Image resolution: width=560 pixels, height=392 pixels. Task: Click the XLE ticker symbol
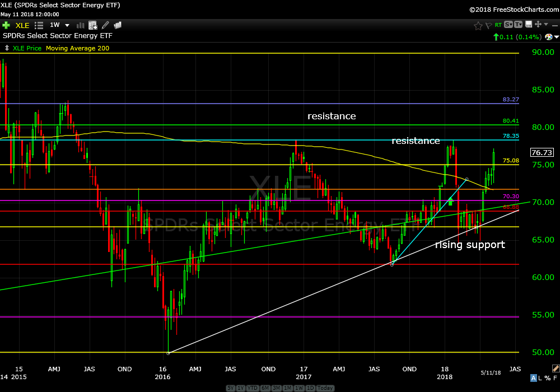point(22,25)
